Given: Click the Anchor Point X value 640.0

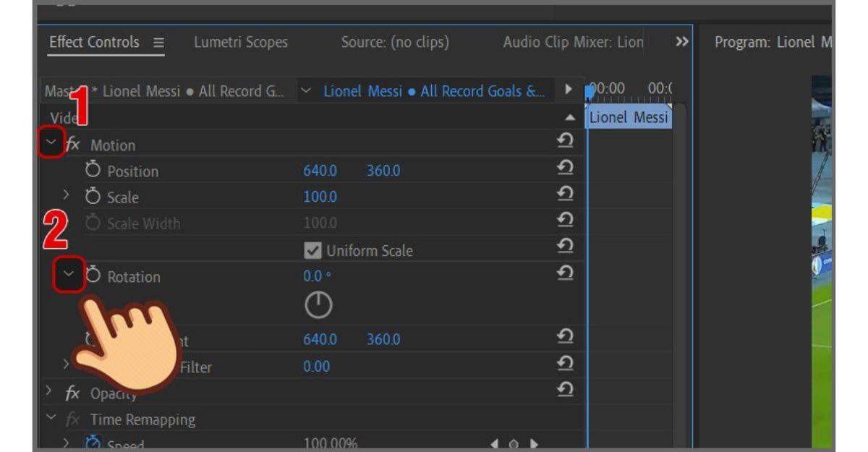Looking at the screenshot, I should click(x=320, y=339).
